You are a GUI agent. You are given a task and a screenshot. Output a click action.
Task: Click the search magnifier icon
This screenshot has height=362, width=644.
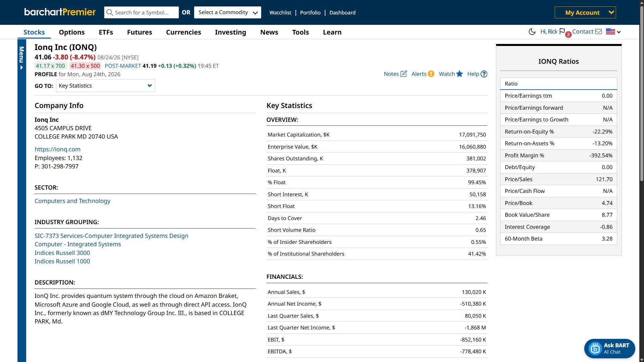point(109,12)
